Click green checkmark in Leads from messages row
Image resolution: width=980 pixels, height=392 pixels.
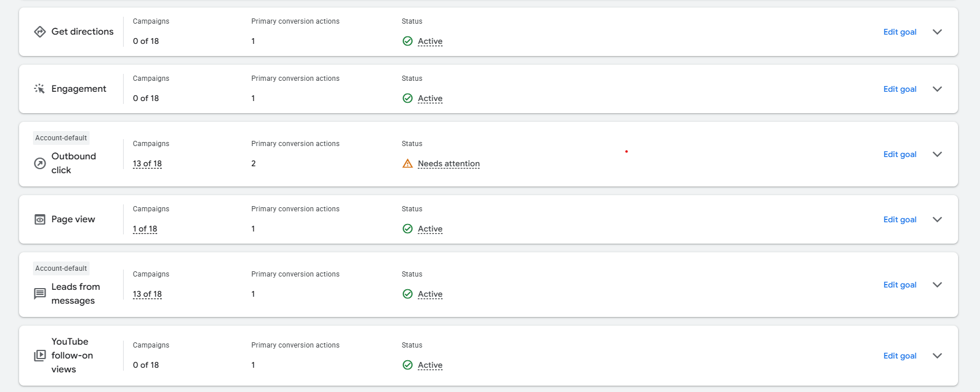(x=407, y=294)
